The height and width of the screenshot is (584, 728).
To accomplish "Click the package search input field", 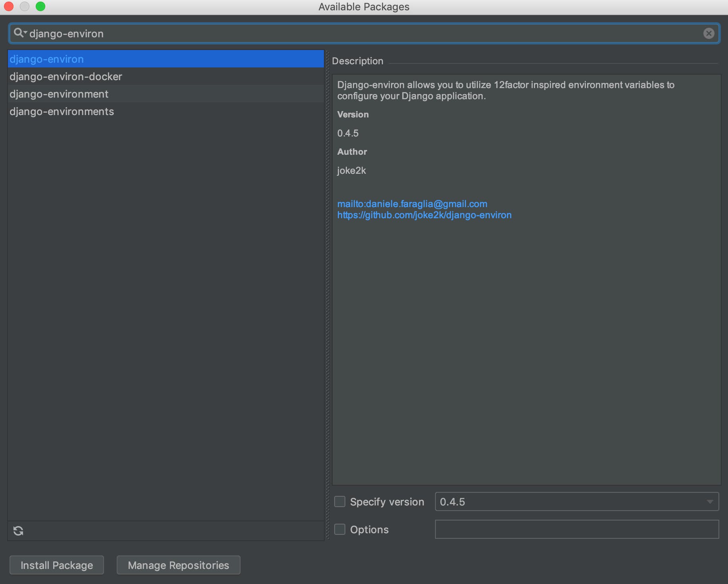I will 357,34.
